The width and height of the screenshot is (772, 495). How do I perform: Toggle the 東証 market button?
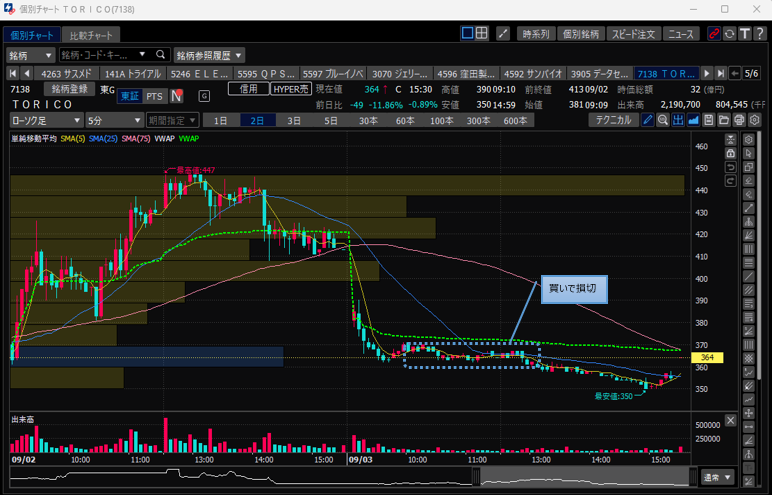[x=129, y=96]
